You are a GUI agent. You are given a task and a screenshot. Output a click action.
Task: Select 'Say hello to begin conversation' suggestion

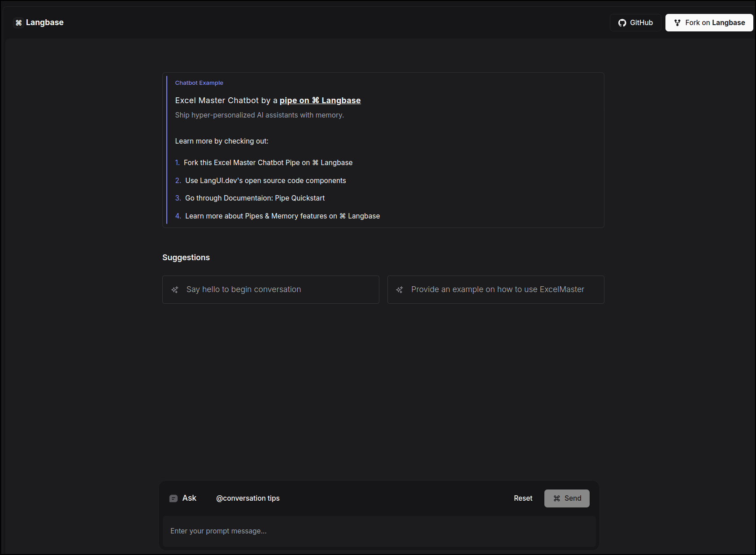[x=271, y=290]
